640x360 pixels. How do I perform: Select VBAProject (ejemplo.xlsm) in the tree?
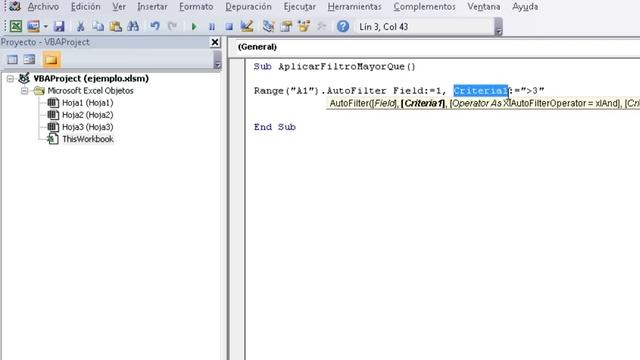pyautogui.click(x=91, y=78)
